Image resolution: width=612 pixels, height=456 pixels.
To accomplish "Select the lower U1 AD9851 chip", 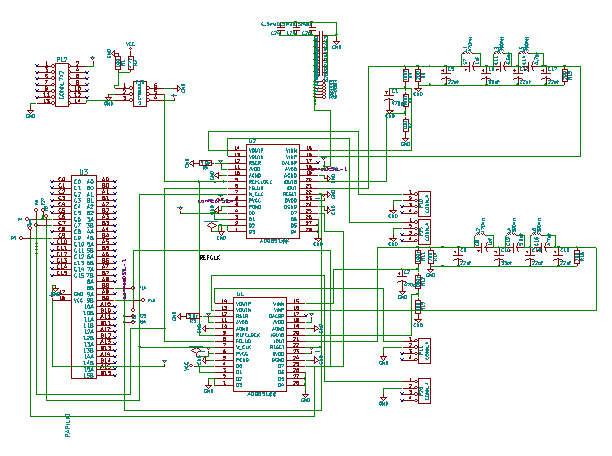I will click(x=260, y=344).
